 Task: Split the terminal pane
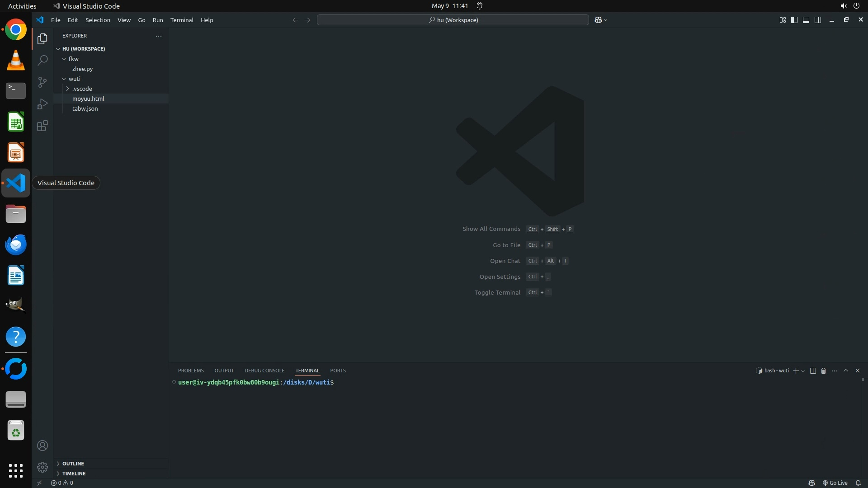click(x=812, y=371)
